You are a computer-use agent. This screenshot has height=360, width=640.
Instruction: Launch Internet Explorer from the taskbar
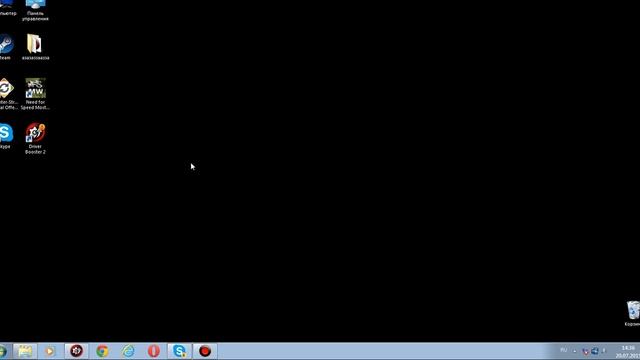tap(128, 351)
